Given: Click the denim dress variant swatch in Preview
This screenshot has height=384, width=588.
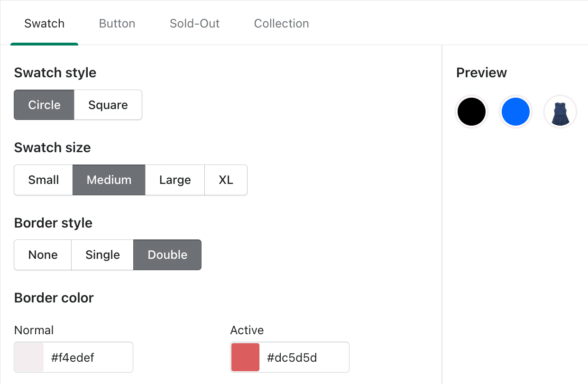Looking at the screenshot, I should pos(560,111).
